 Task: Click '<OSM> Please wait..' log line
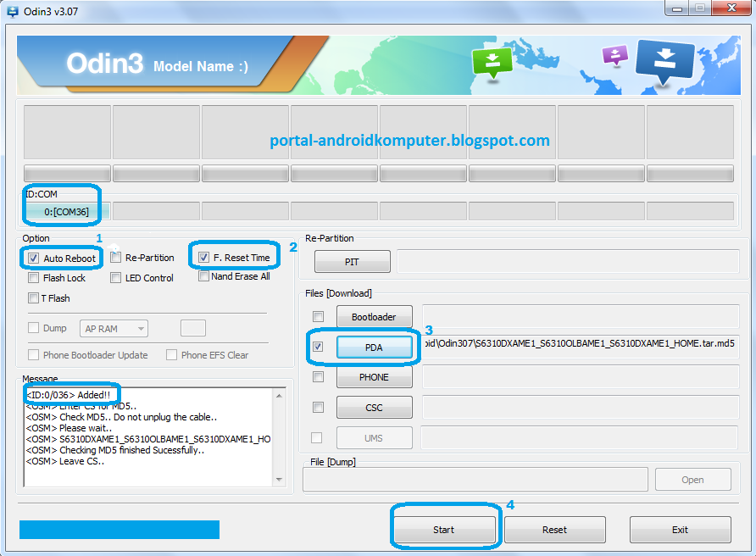tap(69, 428)
